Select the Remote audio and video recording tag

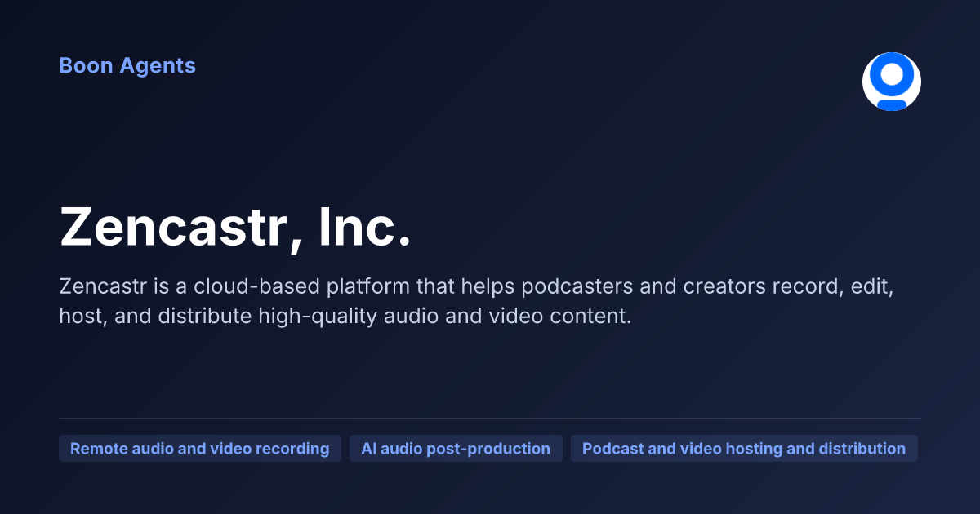(x=200, y=449)
